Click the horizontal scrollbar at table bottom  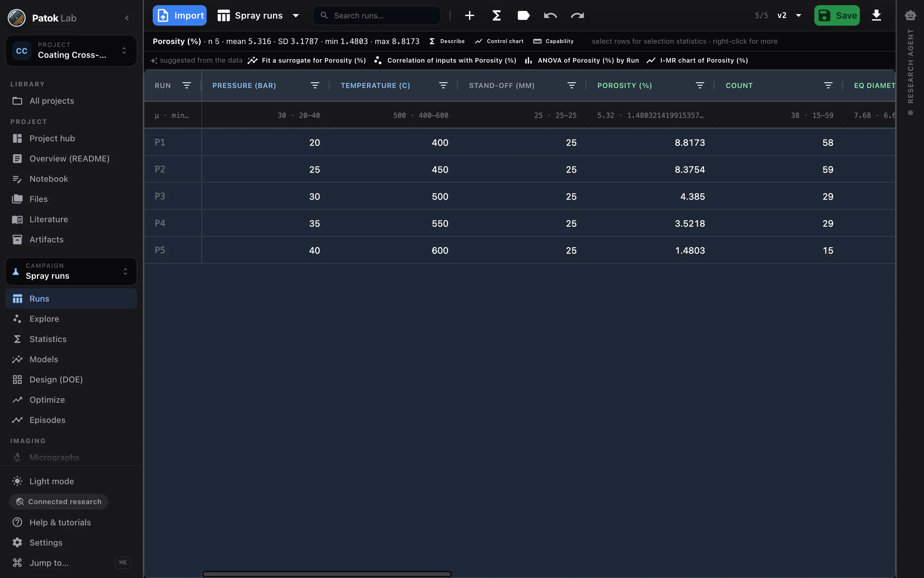pos(327,574)
